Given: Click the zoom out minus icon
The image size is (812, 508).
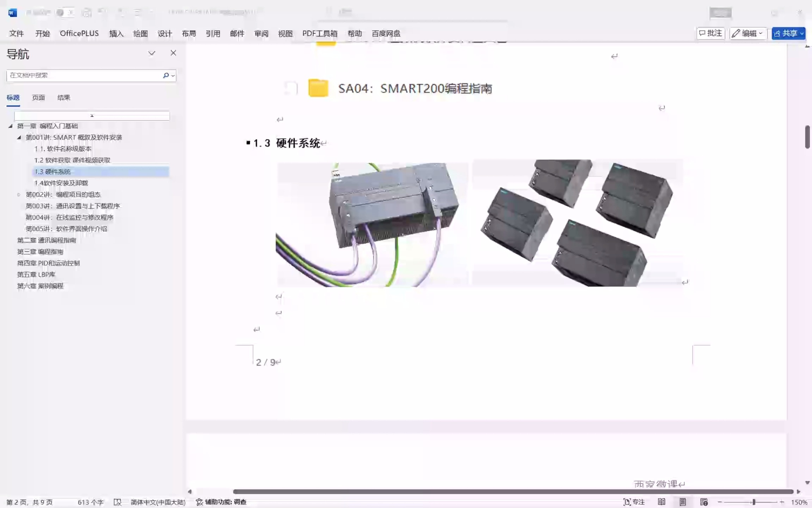Looking at the screenshot, I should [720, 502].
